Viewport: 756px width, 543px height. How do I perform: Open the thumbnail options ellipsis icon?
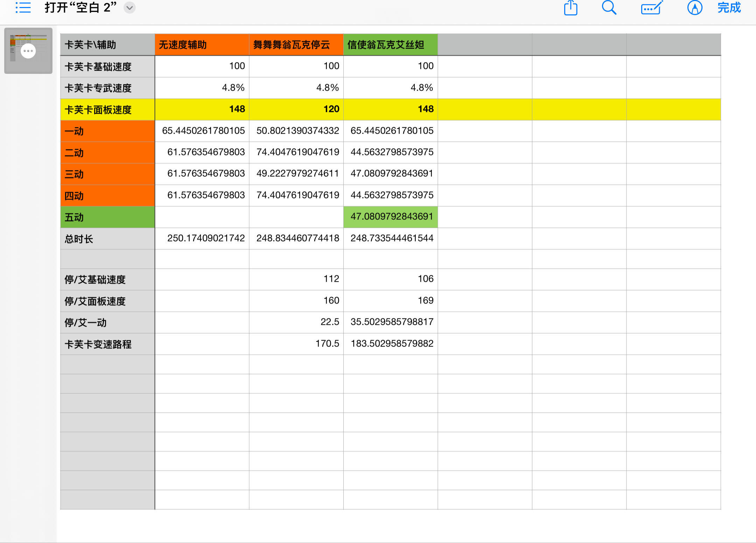[x=28, y=51]
